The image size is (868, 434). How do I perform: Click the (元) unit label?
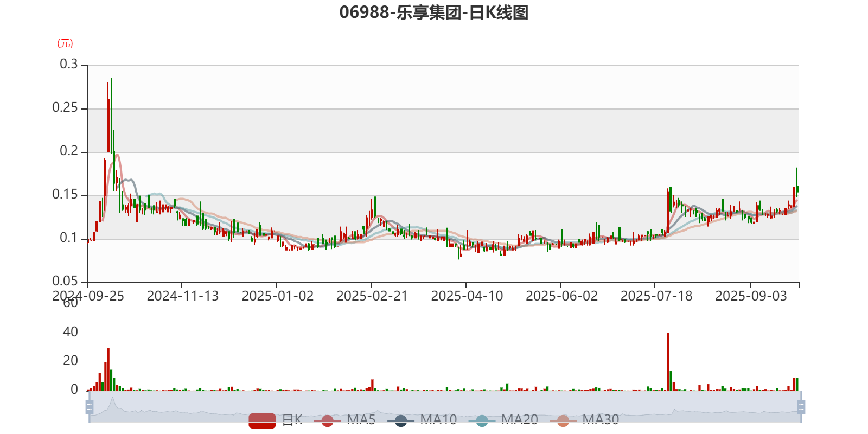pyautogui.click(x=65, y=43)
